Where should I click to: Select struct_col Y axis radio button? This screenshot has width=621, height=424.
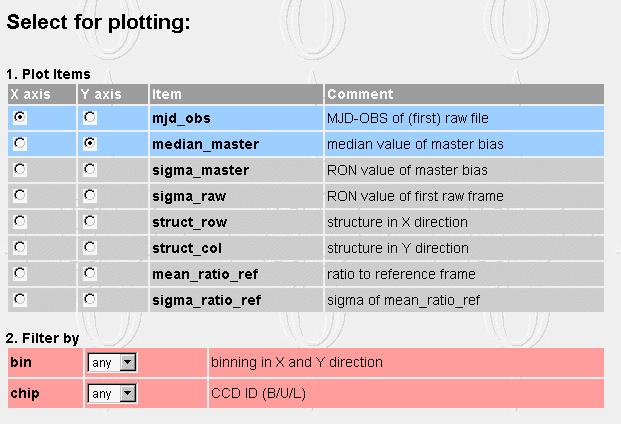pyautogui.click(x=90, y=248)
